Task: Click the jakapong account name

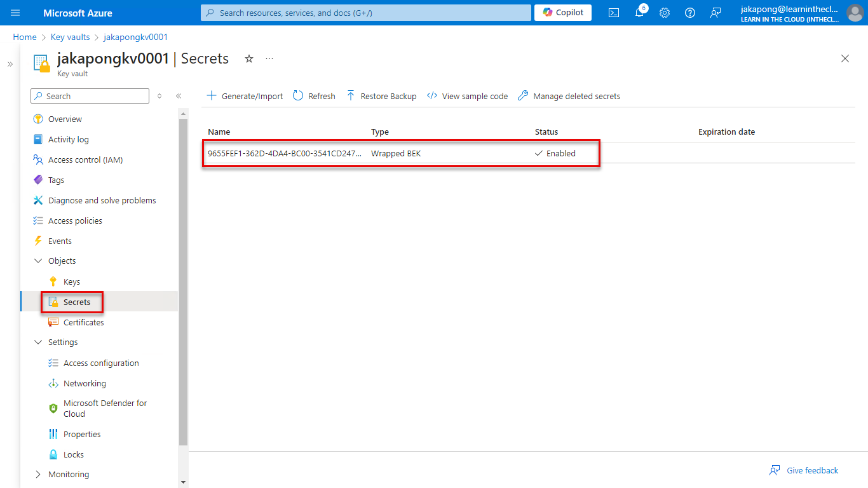Action: (x=789, y=9)
